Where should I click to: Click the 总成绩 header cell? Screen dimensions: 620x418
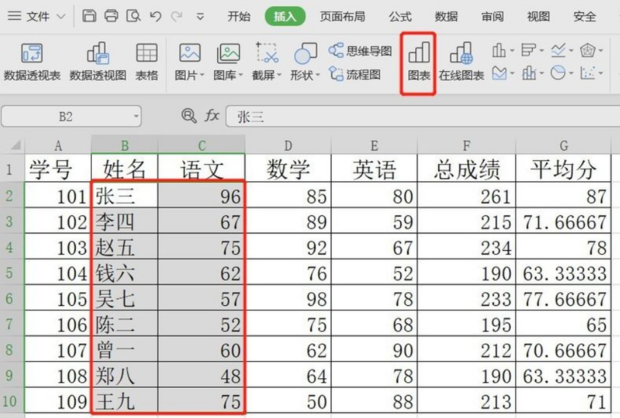pyautogui.click(x=467, y=169)
